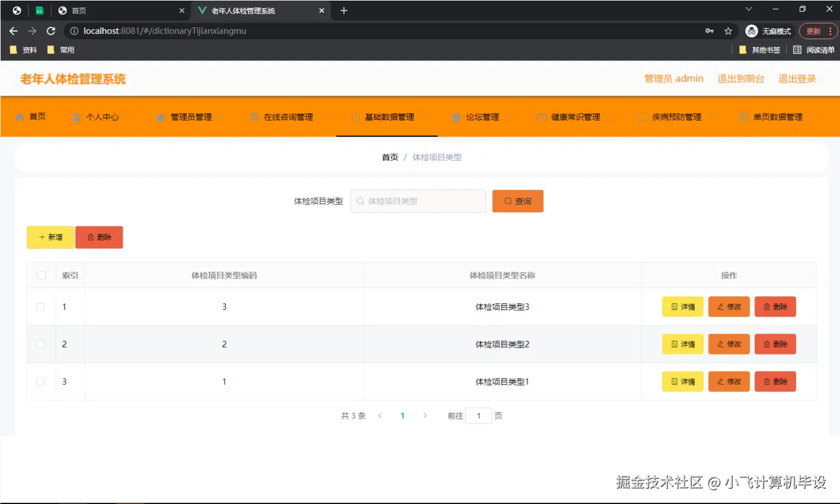Select the person icon for 个人中心

click(x=76, y=116)
